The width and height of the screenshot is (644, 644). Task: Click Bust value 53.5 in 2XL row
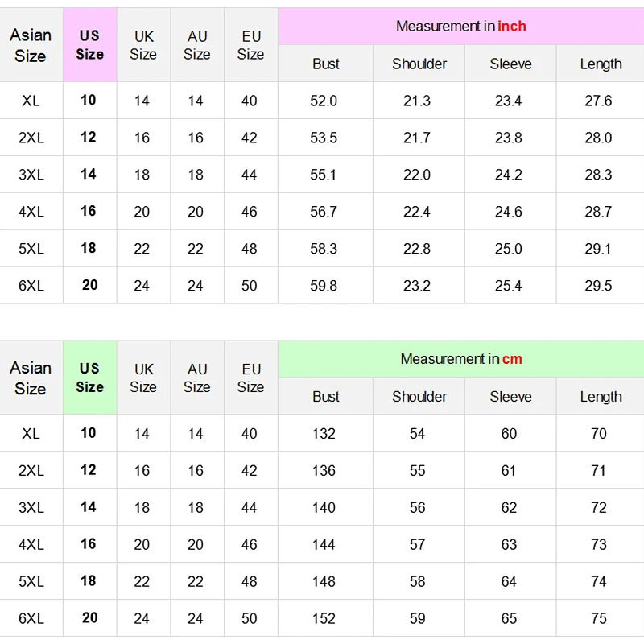(x=324, y=138)
